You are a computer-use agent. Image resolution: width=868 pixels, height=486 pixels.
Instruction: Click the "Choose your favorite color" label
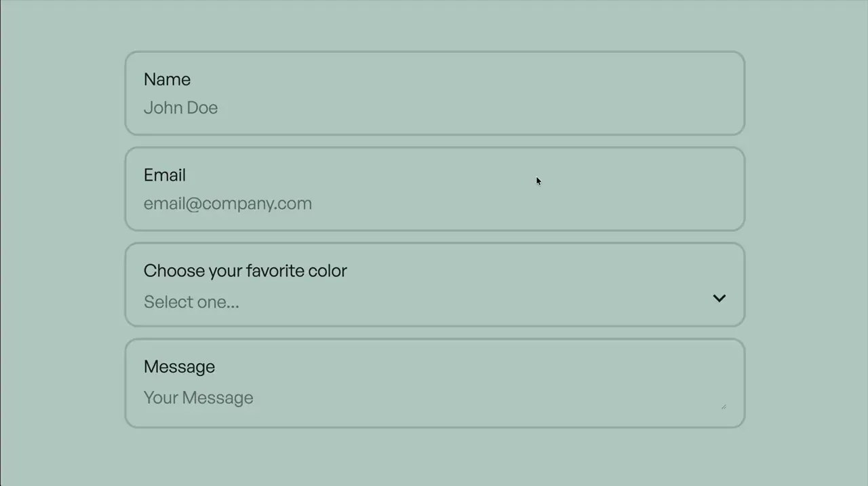click(245, 271)
